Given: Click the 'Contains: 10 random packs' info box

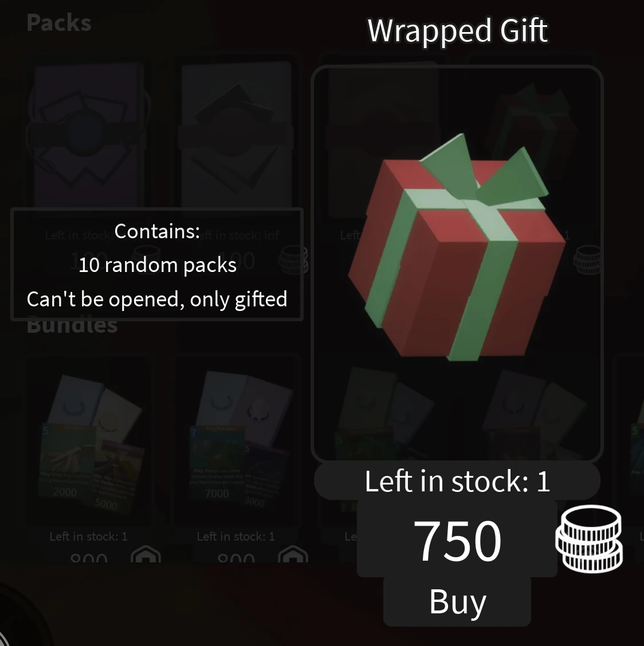Looking at the screenshot, I should (156, 265).
